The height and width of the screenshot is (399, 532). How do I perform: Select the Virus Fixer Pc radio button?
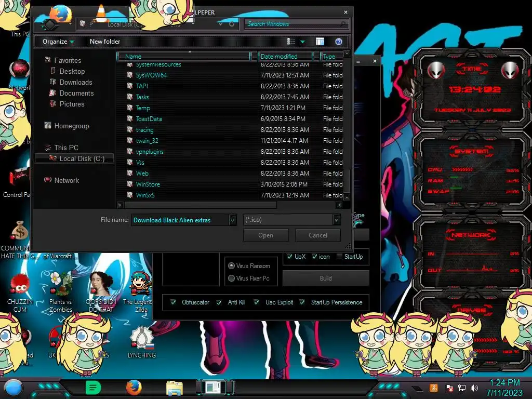(231, 278)
